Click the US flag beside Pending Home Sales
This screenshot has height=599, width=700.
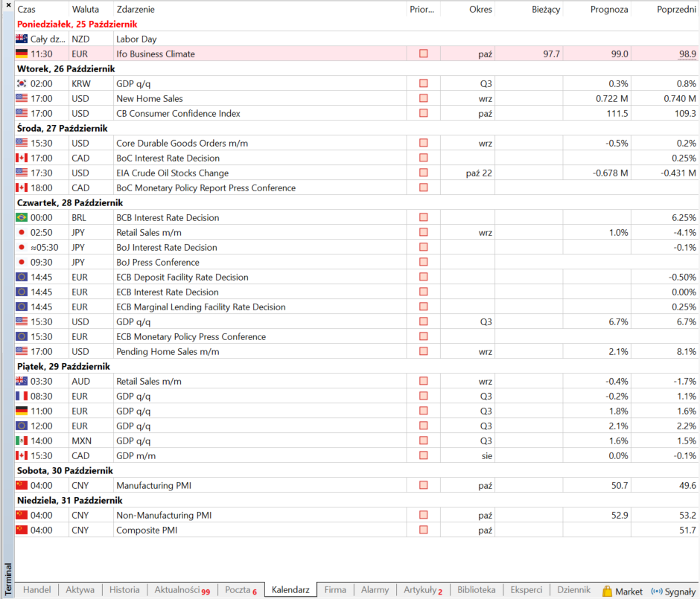[22, 351]
